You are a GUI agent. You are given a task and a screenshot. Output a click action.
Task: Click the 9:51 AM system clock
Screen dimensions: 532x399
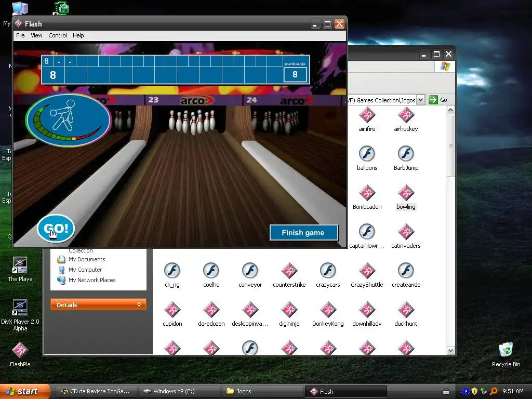513,391
